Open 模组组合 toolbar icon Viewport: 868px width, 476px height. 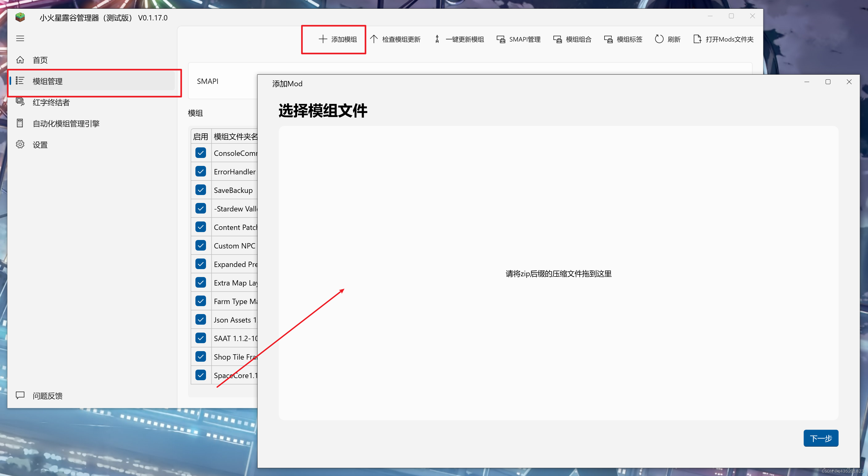[x=557, y=39]
